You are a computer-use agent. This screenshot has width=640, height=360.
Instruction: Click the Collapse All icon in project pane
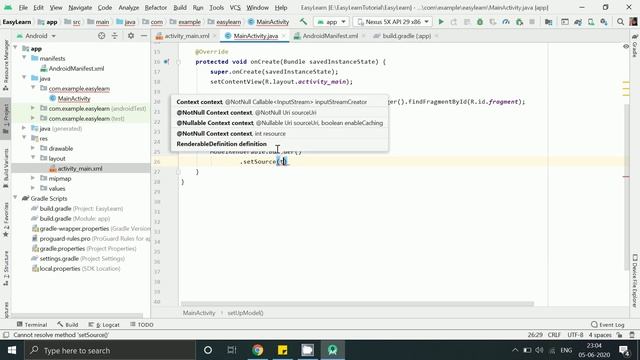(115, 36)
